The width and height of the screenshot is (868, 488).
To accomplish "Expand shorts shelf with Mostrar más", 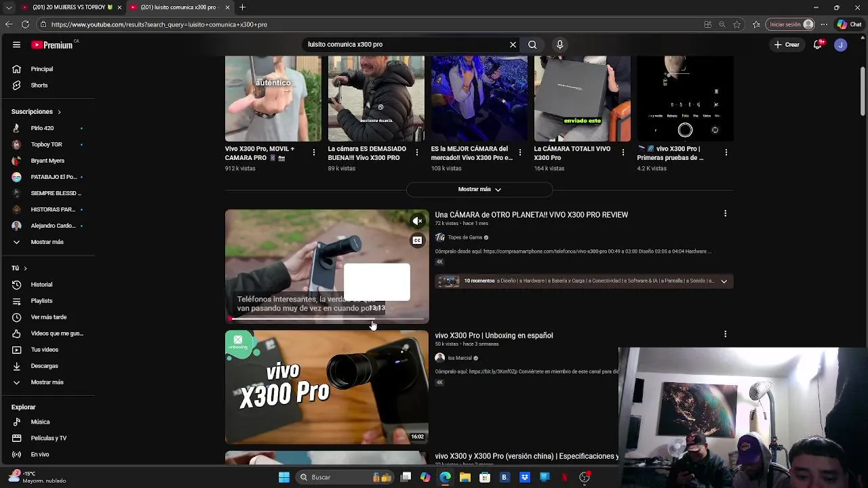I will (x=479, y=190).
